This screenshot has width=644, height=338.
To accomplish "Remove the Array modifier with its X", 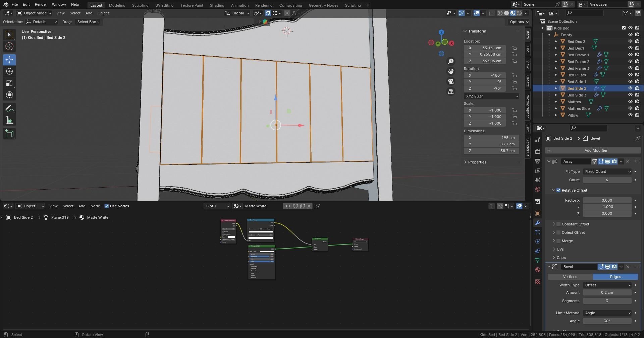I will click(628, 161).
